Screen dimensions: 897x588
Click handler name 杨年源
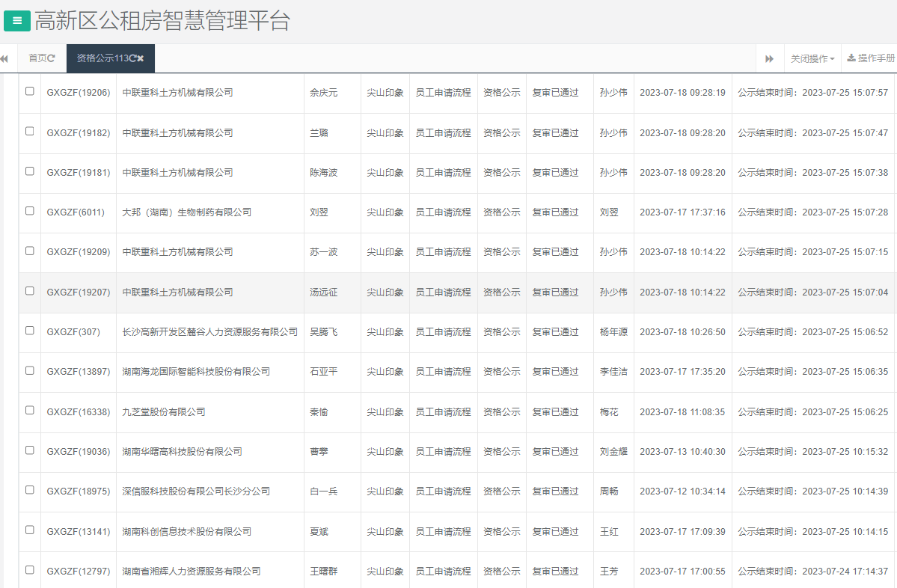point(613,331)
